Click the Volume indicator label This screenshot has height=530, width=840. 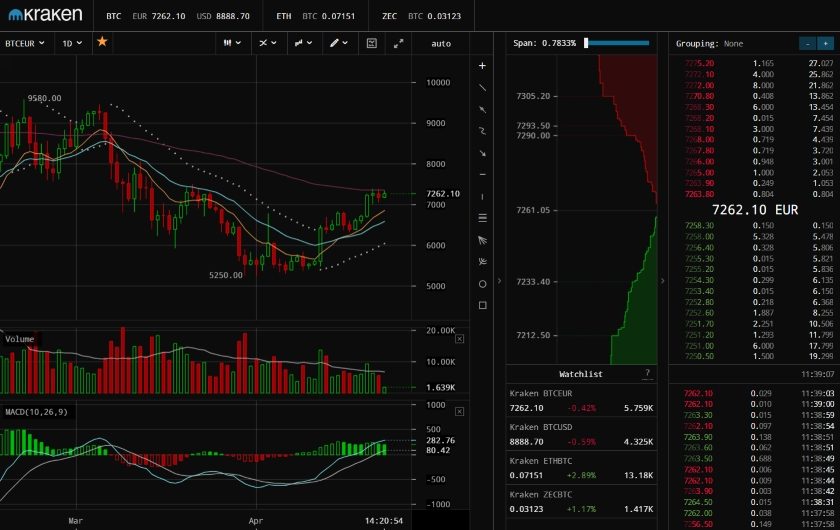click(20, 339)
